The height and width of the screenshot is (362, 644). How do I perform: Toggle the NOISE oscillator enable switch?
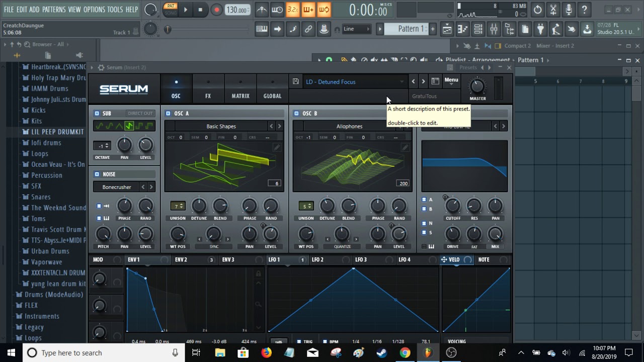click(97, 174)
